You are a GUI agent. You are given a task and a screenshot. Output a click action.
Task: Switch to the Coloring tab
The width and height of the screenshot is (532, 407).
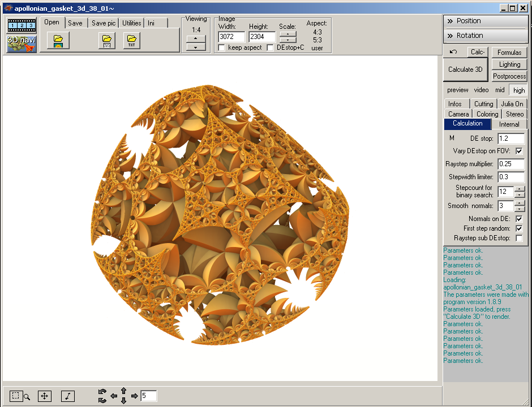[x=487, y=114]
